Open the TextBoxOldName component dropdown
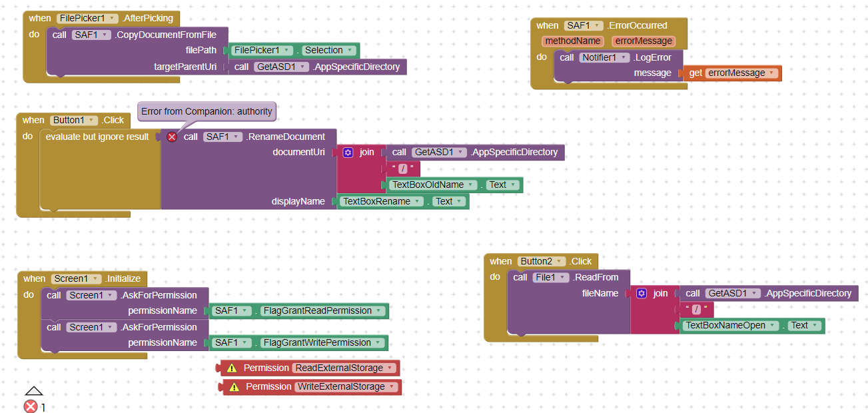868x413 pixels. coord(471,185)
